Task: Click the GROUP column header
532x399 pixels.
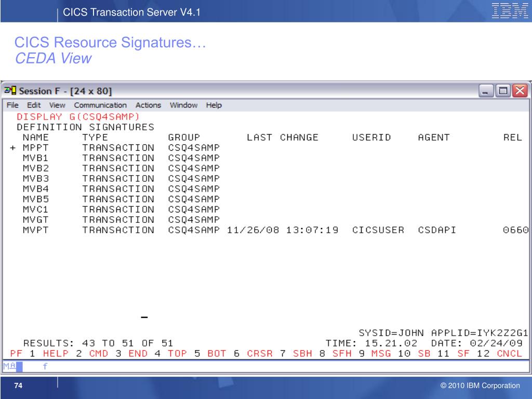Action: click(184, 137)
